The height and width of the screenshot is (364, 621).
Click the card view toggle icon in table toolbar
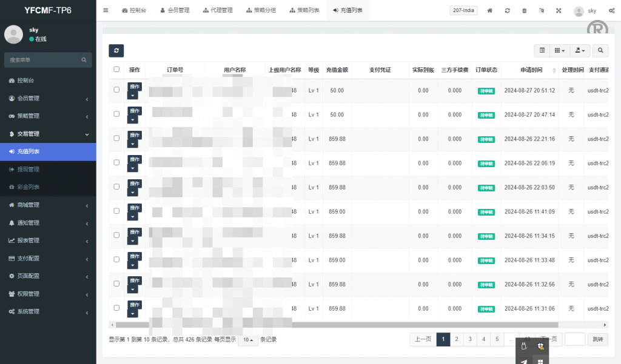tap(542, 51)
